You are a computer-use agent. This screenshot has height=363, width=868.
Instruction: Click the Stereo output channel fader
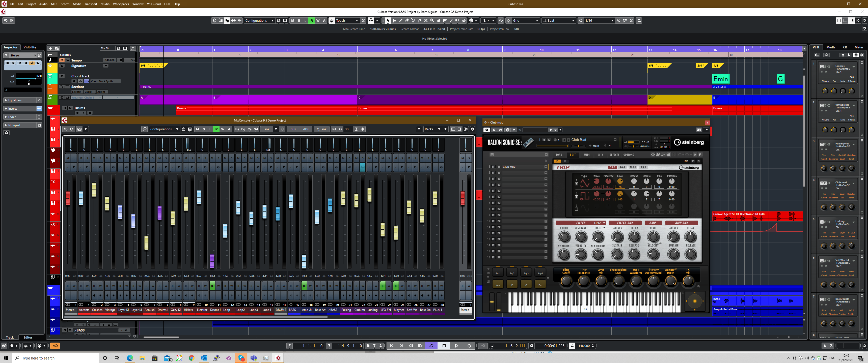463,198
